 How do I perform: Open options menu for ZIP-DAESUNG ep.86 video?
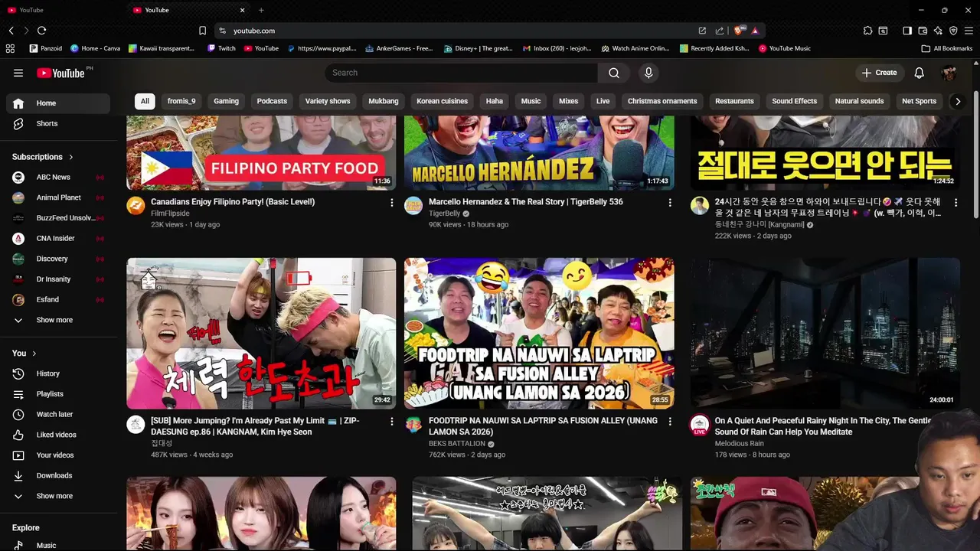pyautogui.click(x=392, y=422)
